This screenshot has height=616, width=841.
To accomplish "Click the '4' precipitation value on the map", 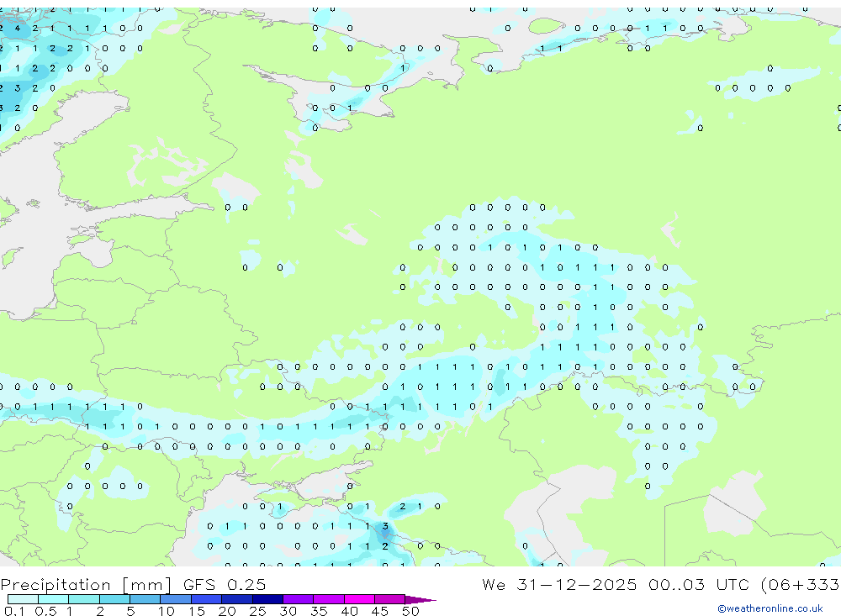I will click(18, 29).
